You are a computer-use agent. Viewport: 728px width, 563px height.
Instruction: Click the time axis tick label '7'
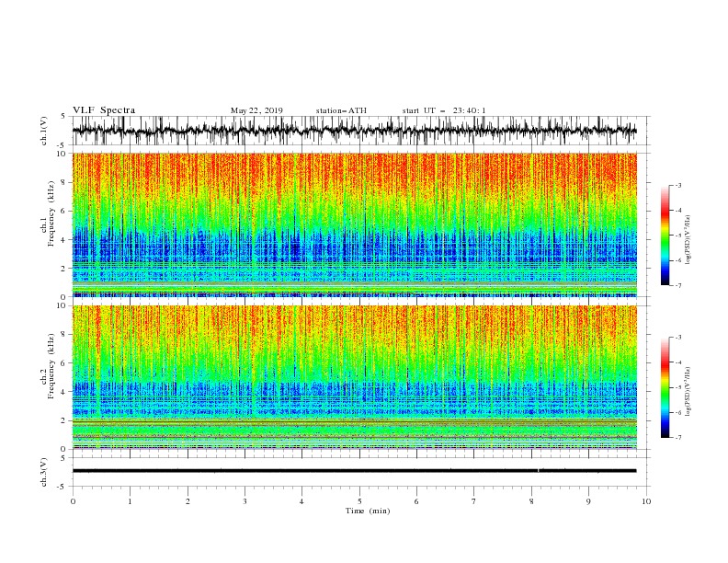474,501
